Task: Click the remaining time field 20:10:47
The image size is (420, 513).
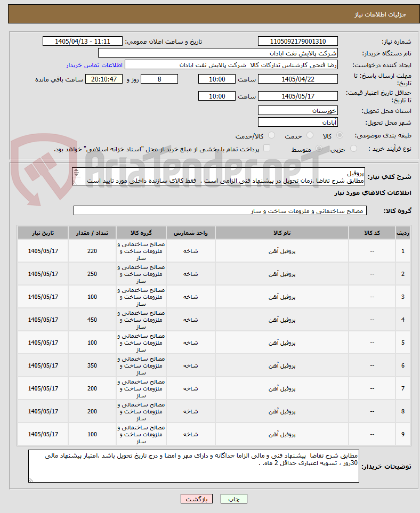Action: 104,79
